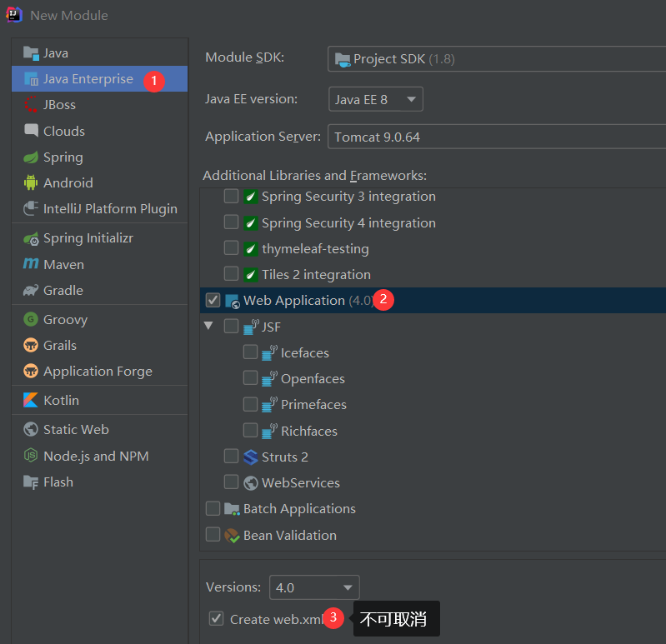Click the Spring Security 3 integration leaf icon
666x644 pixels.
[x=251, y=197]
